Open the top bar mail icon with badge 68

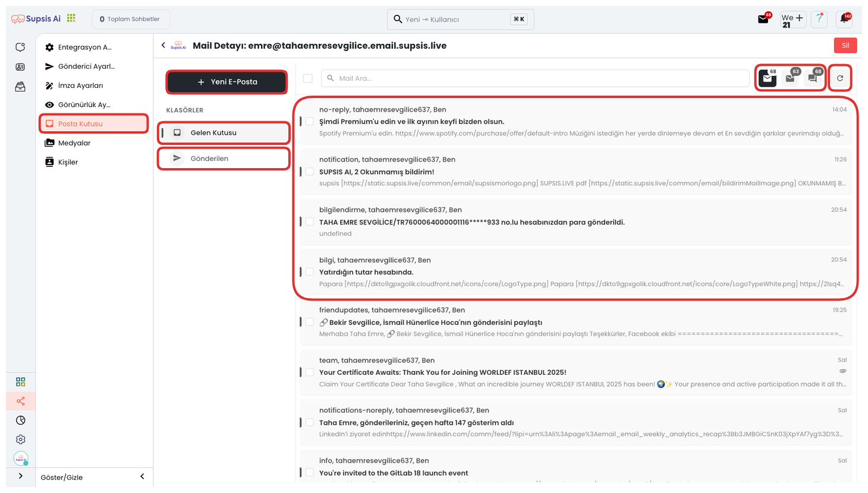point(763,19)
